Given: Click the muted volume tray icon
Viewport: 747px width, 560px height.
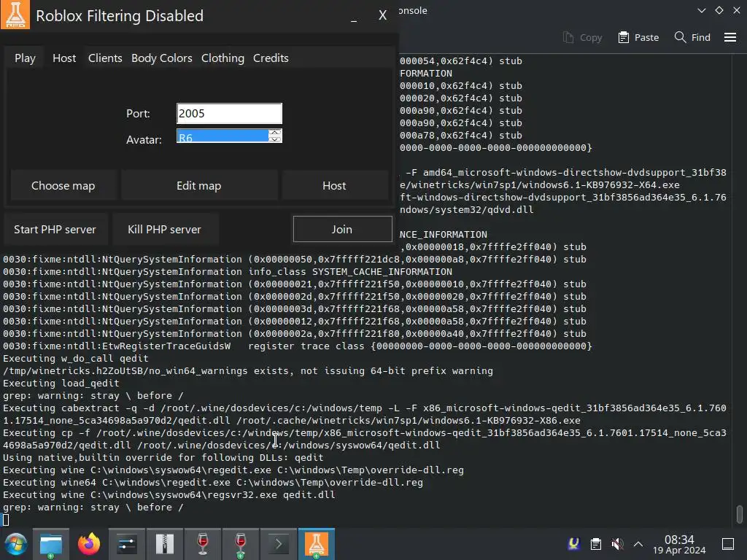Looking at the screenshot, I should [x=617, y=544].
